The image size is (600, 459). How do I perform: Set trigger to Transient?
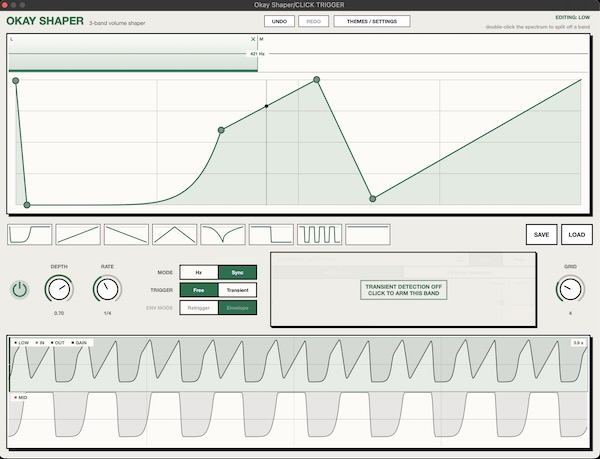237,290
